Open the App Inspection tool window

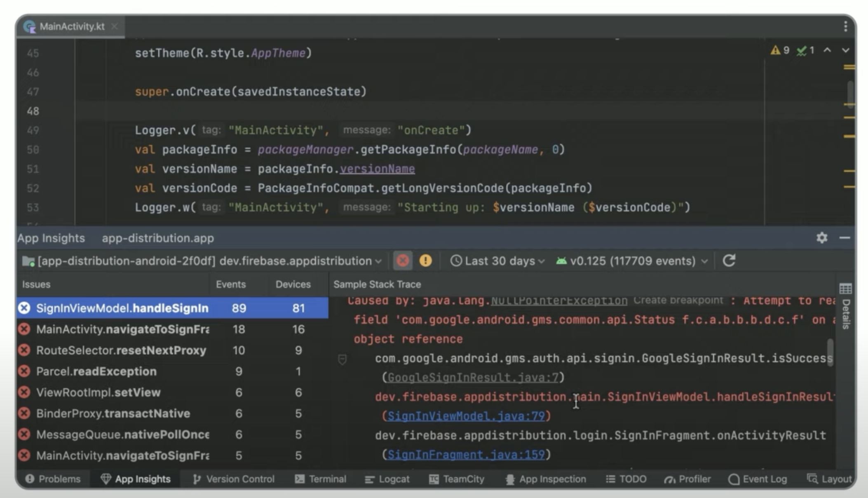[x=545, y=479]
